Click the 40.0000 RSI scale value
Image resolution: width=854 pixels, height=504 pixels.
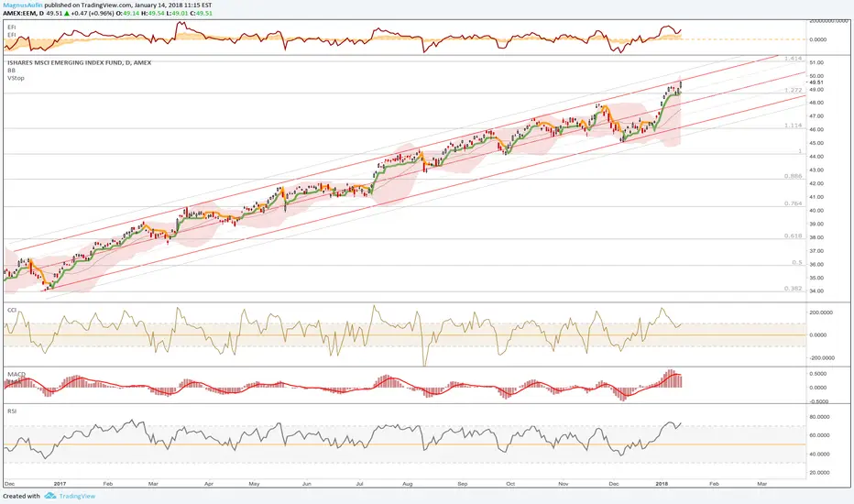820,454
